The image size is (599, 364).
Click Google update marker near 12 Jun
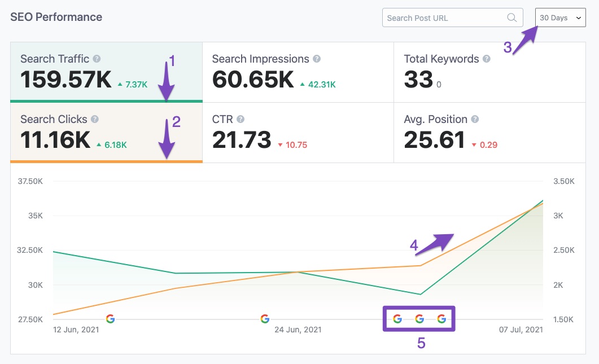click(111, 318)
